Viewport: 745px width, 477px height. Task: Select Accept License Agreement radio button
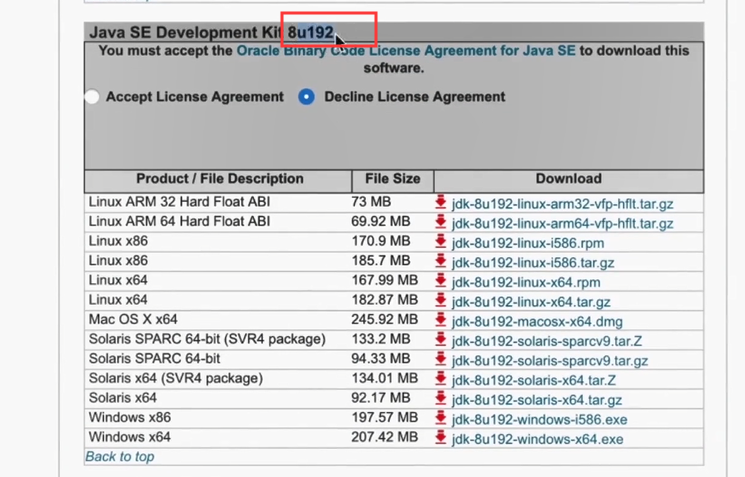click(92, 96)
